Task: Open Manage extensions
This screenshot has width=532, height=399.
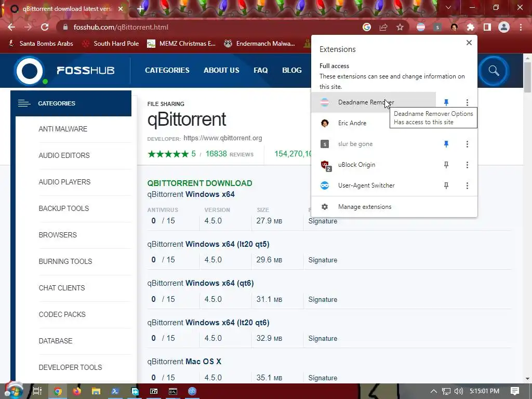Action: point(394,207)
